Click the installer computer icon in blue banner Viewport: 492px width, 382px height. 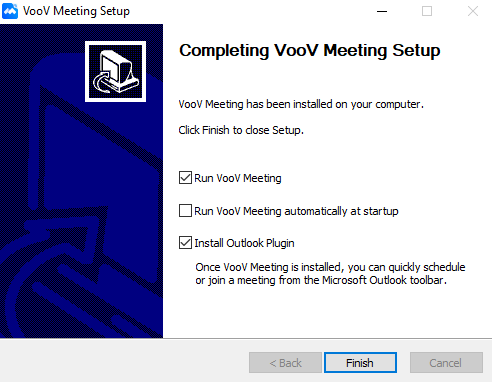point(115,71)
